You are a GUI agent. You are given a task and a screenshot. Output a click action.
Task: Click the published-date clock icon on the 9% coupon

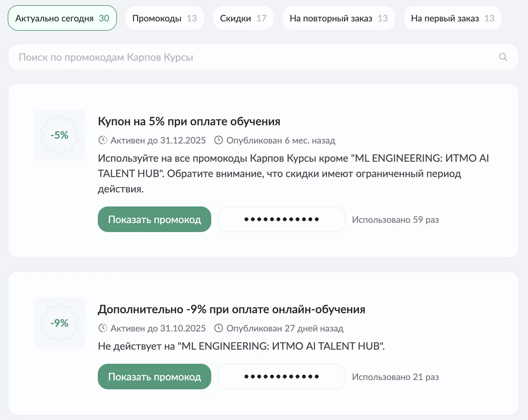pyautogui.click(x=219, y=328)
